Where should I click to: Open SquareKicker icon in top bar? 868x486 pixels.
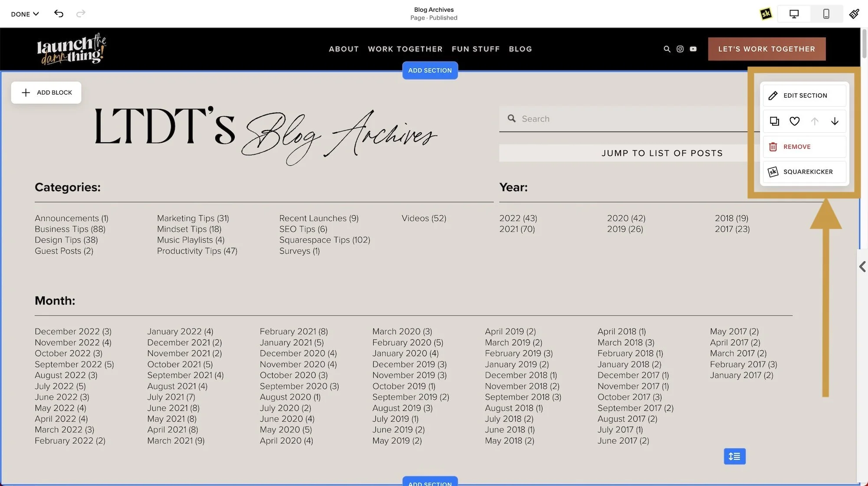pos(766,14)
